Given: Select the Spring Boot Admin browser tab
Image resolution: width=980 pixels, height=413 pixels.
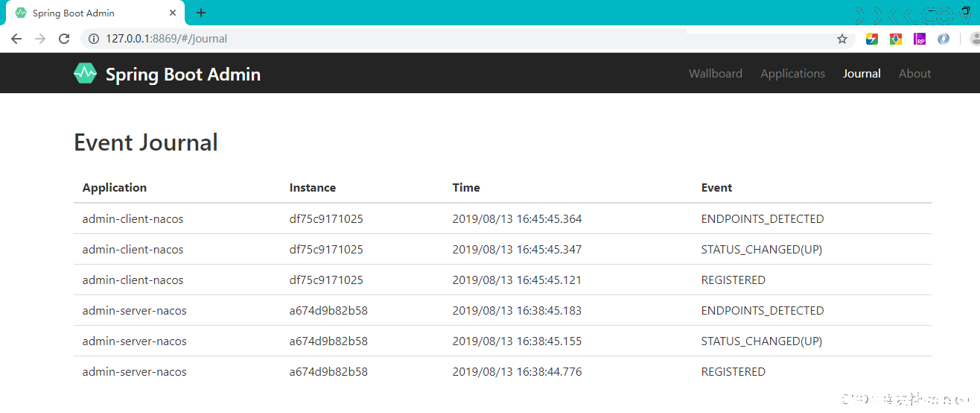Looking at the screenshot, I should click(95, 13).
